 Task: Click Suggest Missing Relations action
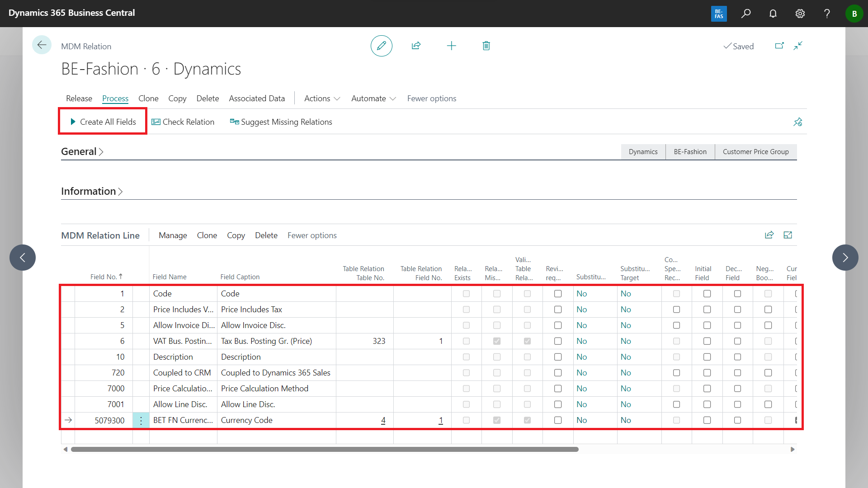click(x=281, y=122)
